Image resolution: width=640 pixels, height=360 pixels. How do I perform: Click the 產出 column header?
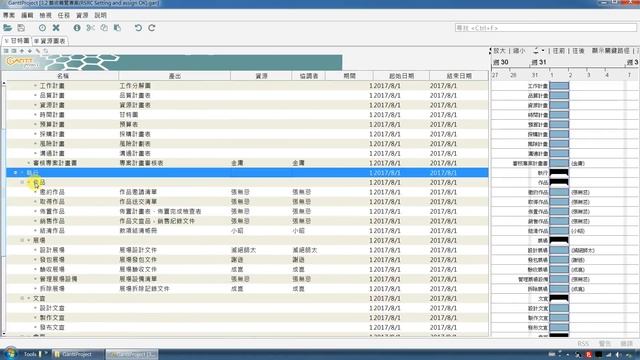tap(175, 76)
